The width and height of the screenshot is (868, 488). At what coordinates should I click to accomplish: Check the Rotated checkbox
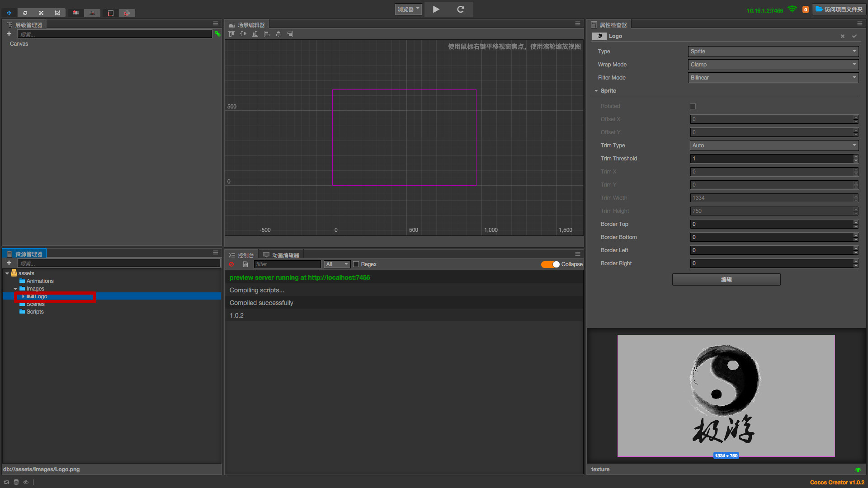click(x=693, y=106)
